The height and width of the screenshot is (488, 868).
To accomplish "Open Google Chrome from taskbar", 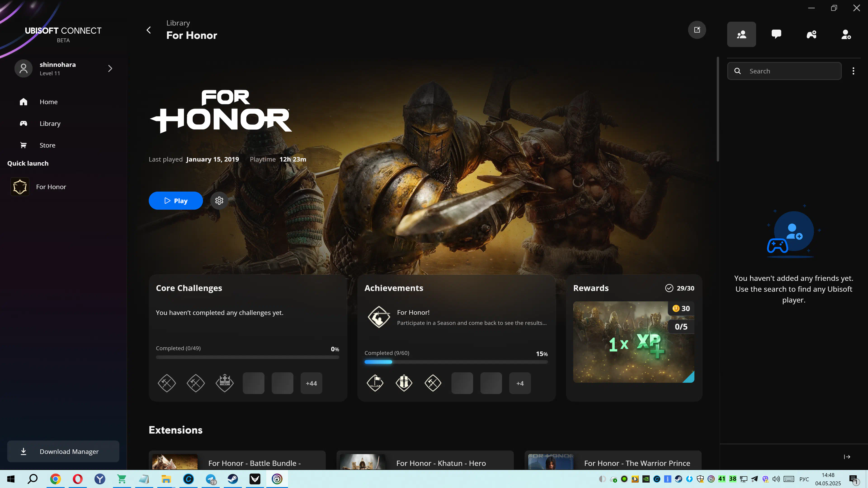I will point(55,479).
